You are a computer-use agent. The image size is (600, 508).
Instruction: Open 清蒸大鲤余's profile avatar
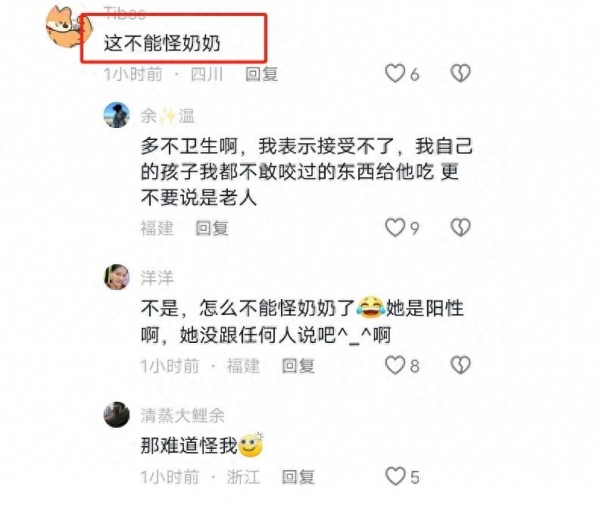point(117,414)
